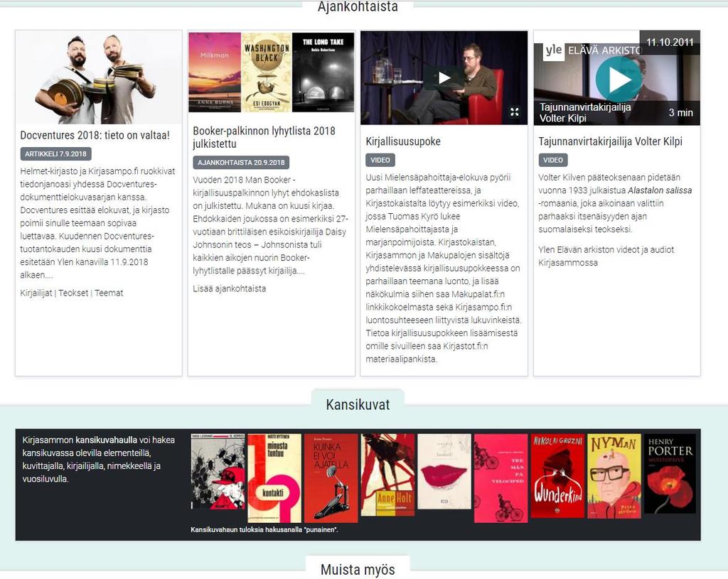Click VIDEO tag under Kirjallisuusupoke

(x=380, y=160)
